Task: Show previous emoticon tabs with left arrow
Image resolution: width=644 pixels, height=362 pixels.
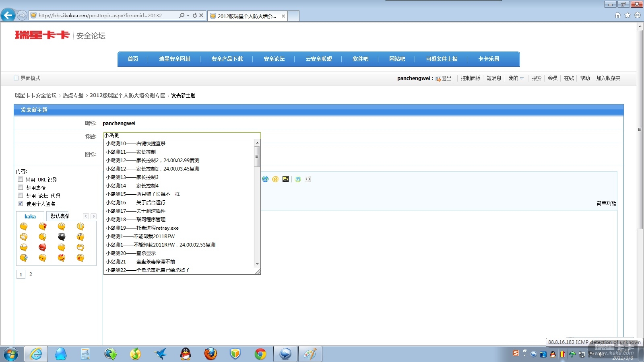Action: tap(86, 216)
